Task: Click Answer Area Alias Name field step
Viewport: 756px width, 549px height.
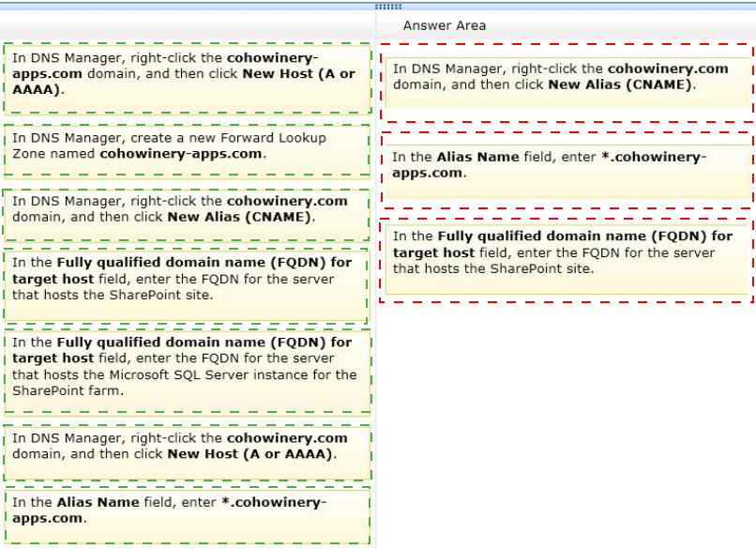Action: tap(567, 171)
